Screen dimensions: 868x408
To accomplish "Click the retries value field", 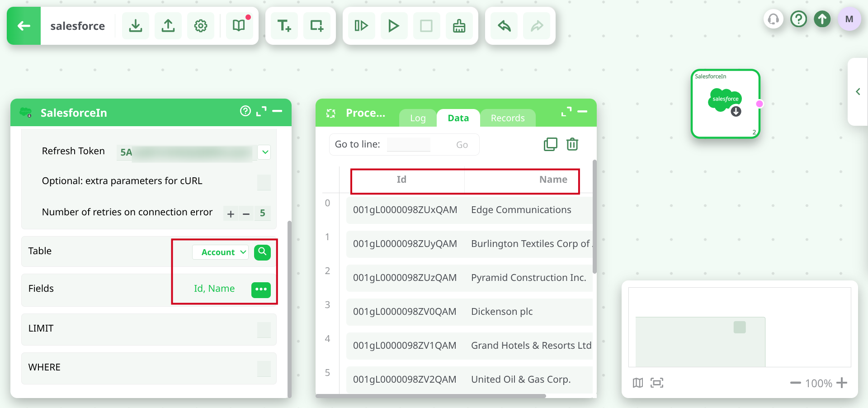I will 262,213.
